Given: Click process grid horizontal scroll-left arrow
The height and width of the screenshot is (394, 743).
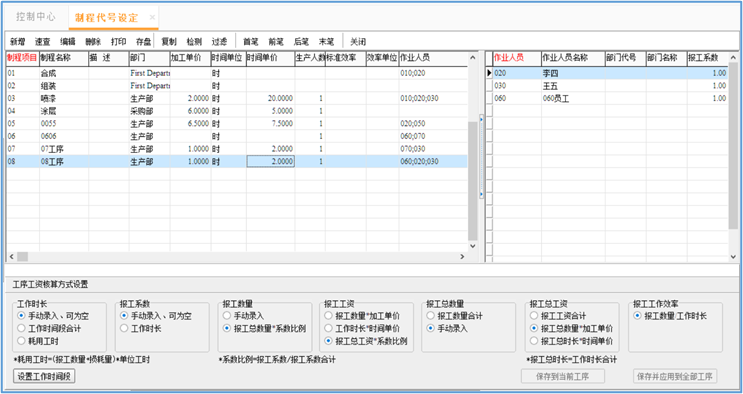Looking at the screenshot, I should click(x=11, y=257).
